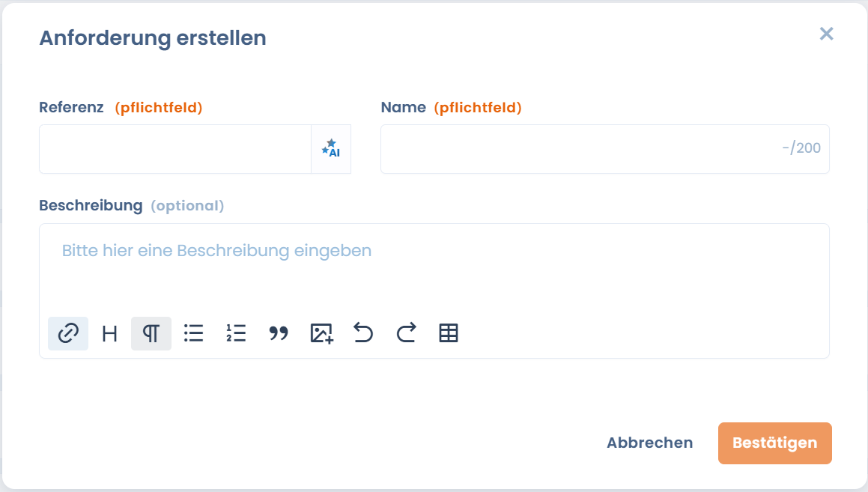Click the Abbrechen button
The width and height of the screenshot is (868, 492).
[650, 443]
